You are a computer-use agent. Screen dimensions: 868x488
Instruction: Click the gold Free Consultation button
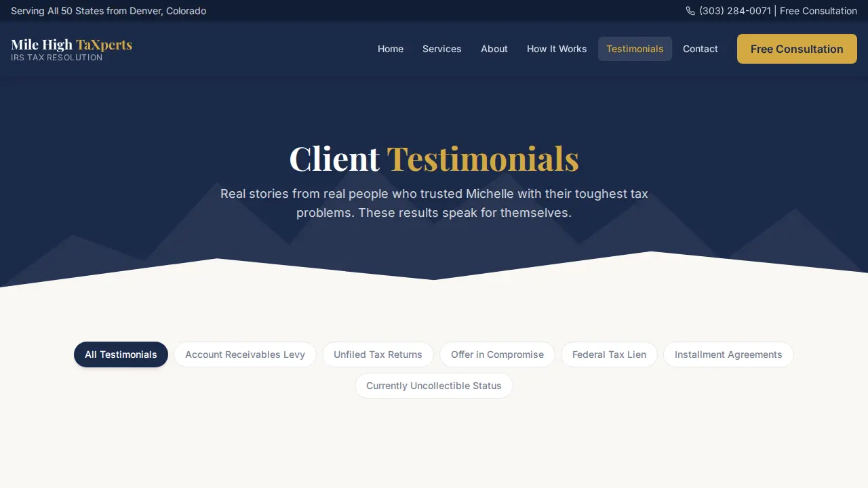pos(797,49)
